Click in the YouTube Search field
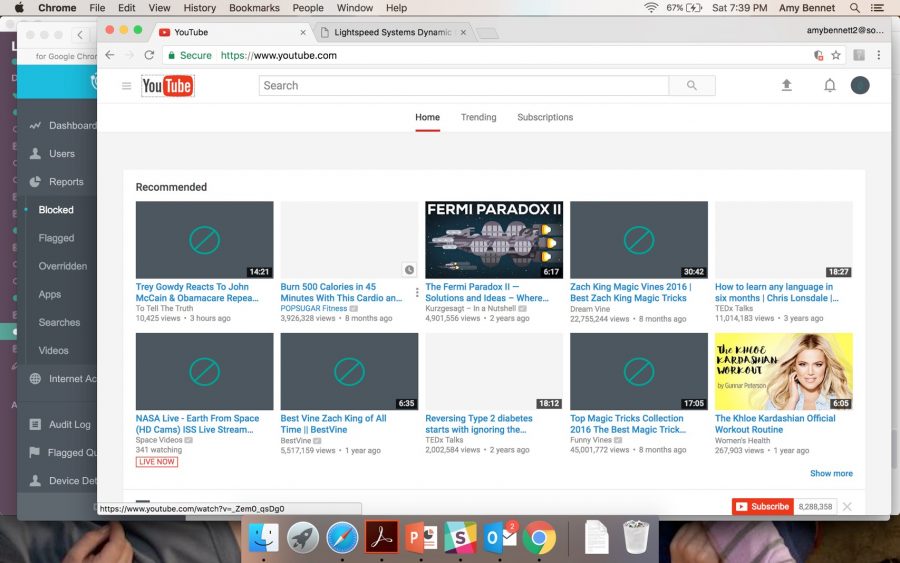Viewport: 900px width, 563px height. [463, 86]
